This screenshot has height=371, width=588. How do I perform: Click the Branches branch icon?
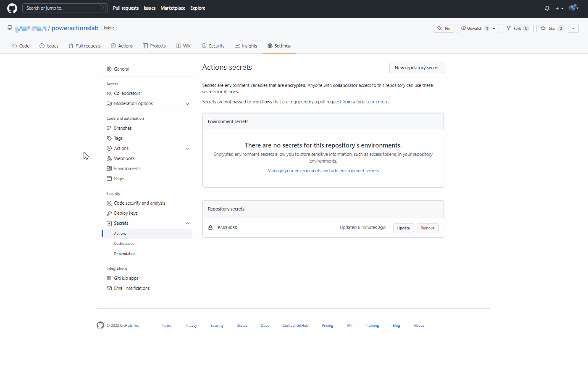pyautogui.click(x=109, y=128)
